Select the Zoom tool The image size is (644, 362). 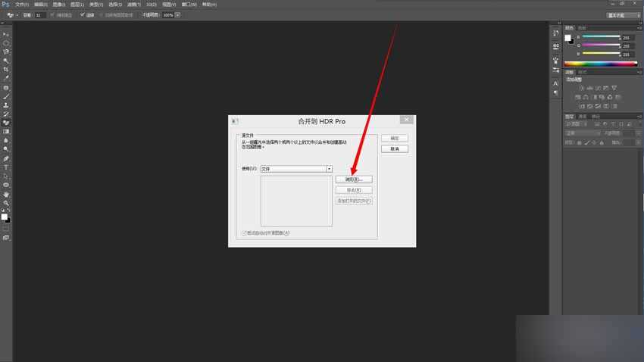[6, 203]
